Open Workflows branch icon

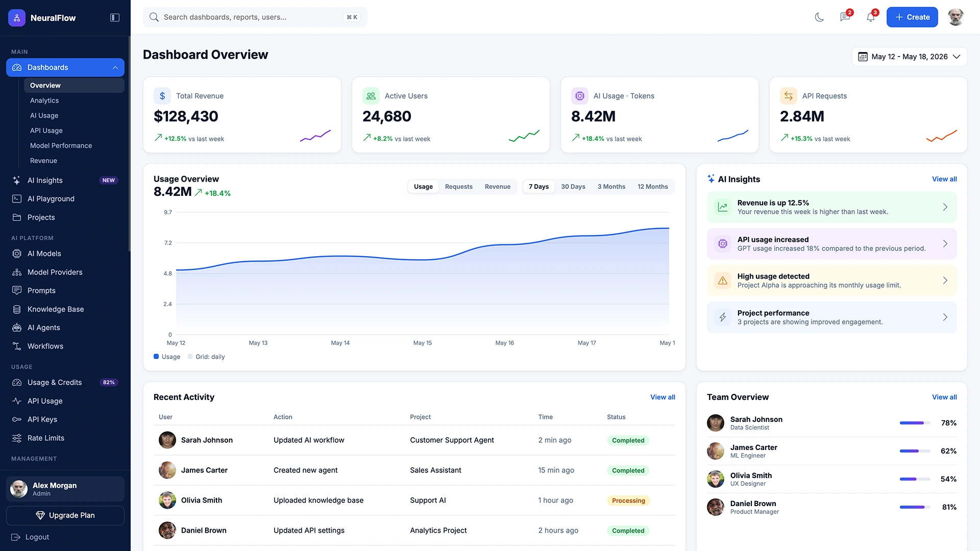(x=17, y=346)
